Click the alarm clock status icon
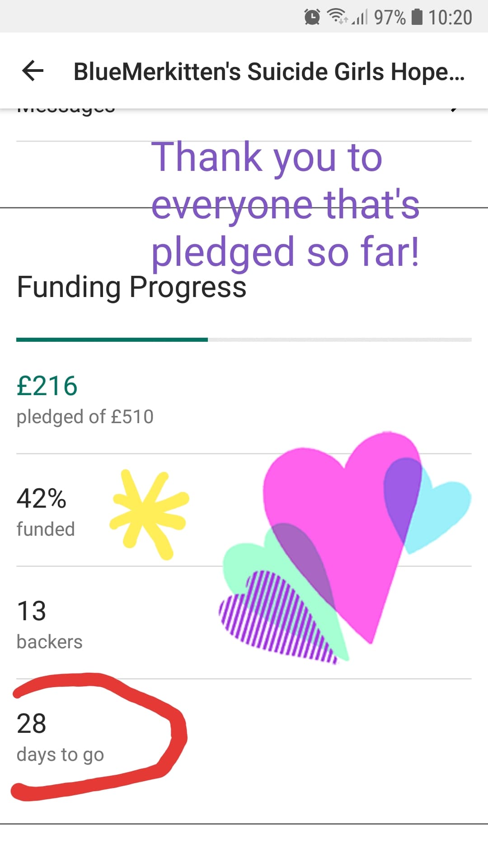This screenshot has height=868, width=488. tap(312, 17)
